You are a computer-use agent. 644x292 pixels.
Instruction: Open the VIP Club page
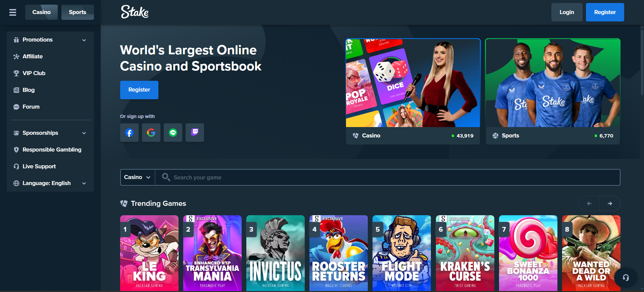(34, 73)
